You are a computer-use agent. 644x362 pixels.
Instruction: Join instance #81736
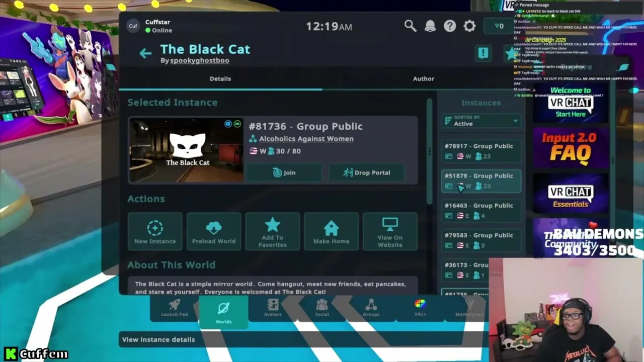[284, 172]
